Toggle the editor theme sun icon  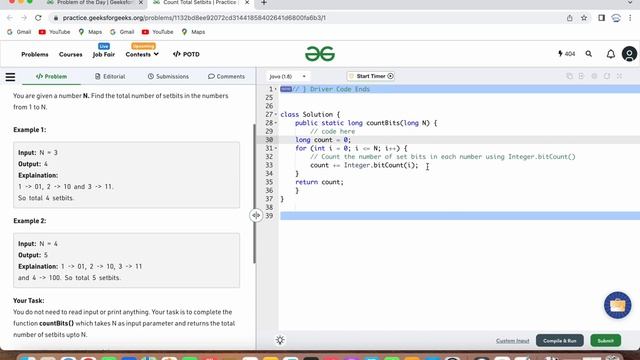(280, 340)
